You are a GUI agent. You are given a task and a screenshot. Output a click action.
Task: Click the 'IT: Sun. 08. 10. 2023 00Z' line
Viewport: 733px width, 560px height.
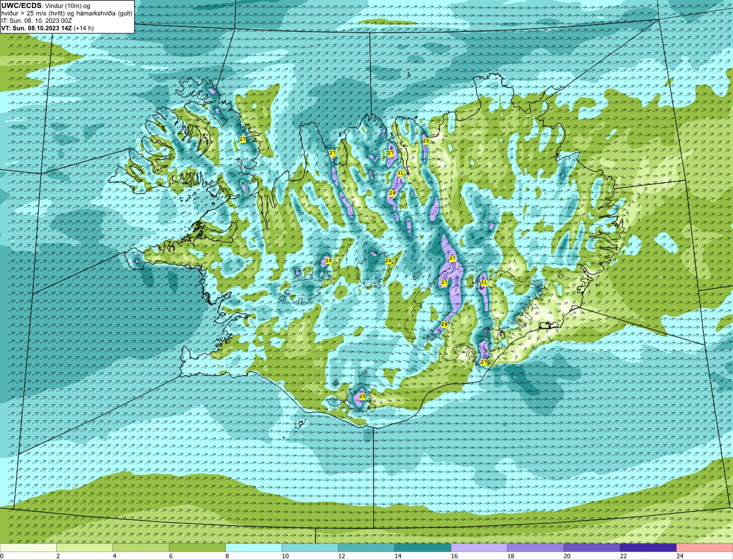point(37,21)
